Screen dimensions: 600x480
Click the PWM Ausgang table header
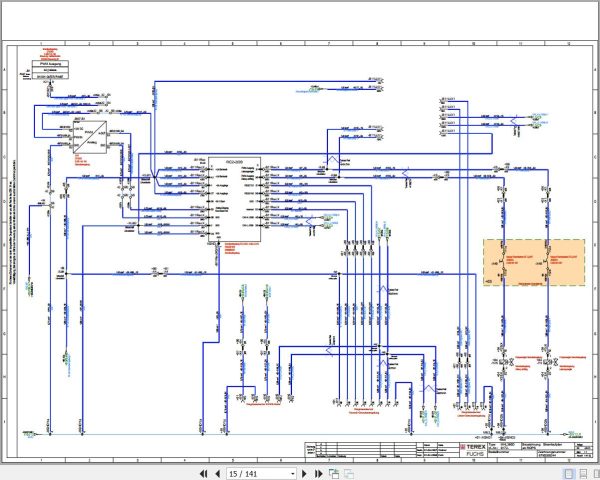(51, 64)
